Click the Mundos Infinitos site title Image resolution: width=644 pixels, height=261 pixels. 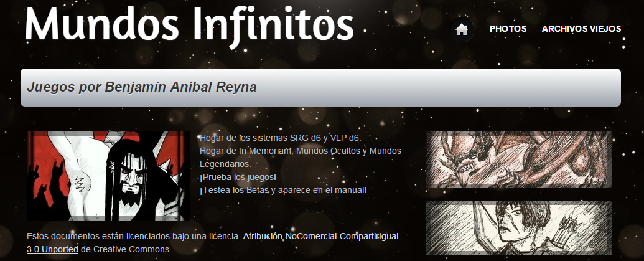189,25
